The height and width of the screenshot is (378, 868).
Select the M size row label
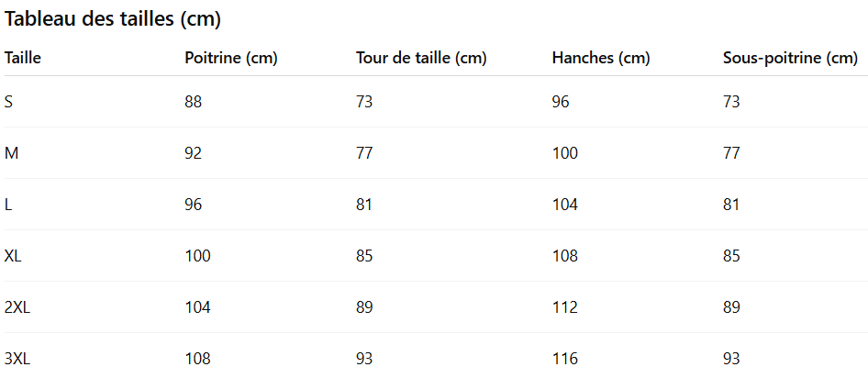11,153
